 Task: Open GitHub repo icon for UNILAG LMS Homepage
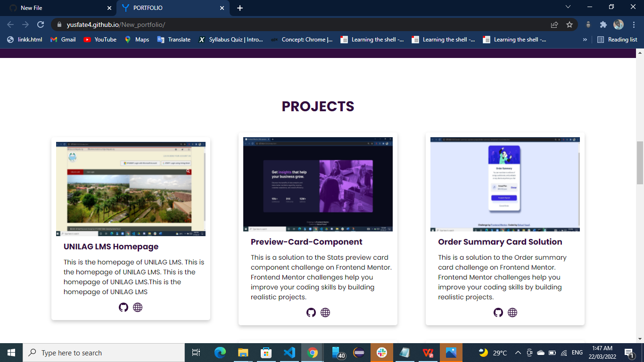(124, 307)
